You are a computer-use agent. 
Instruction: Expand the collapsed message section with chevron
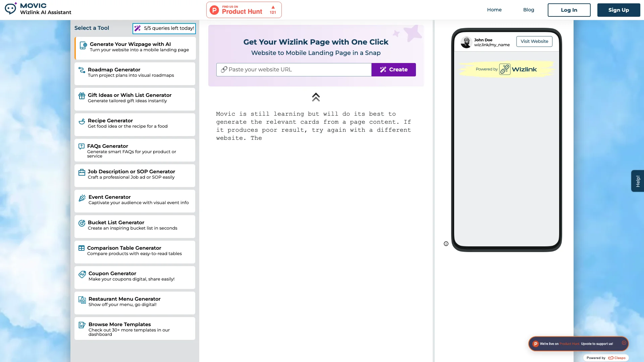pyautogui.click(x=316, y=97)
